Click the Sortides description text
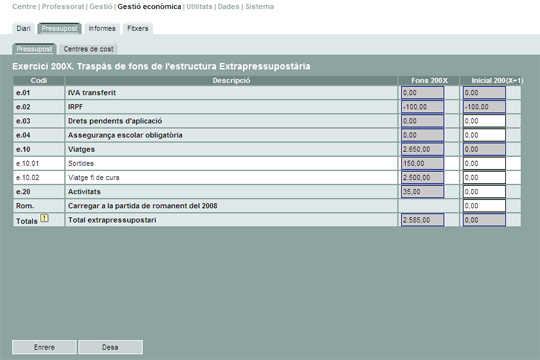Image resolution: width=540 pixels, height=360 pixels. [x=81, y=163]
